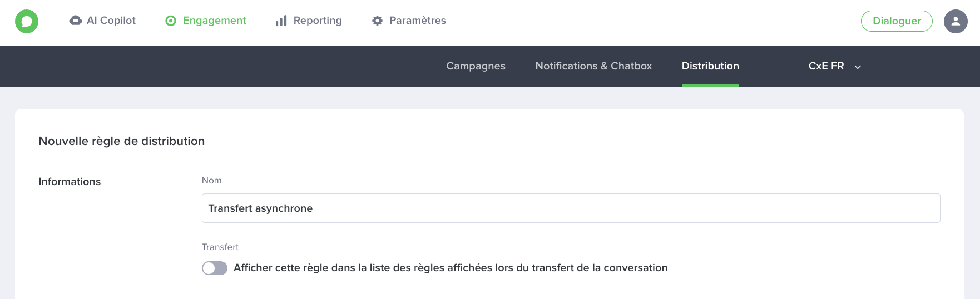Image resolution: width=980 pixels, height=299 pixels.
Task: Go to the Reporting menu
Action: (309, 21)
